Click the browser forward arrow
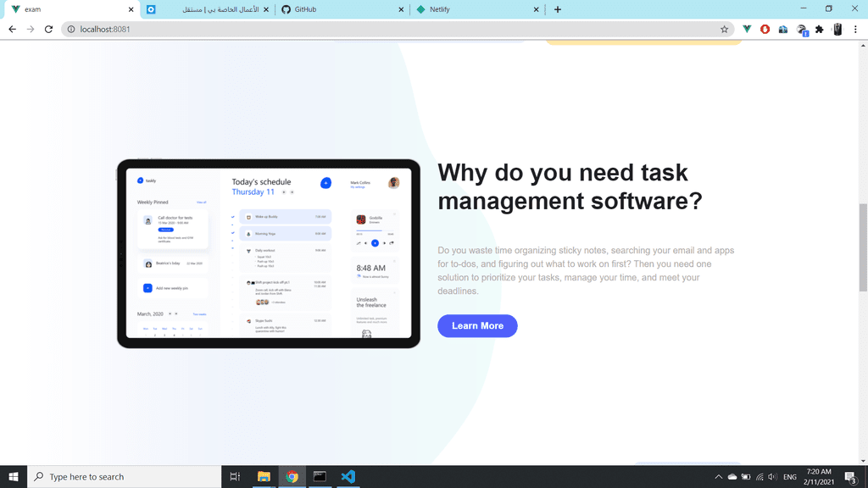Image resolution: width=868 pixels, height=488 pixels. tap(31, 30)
